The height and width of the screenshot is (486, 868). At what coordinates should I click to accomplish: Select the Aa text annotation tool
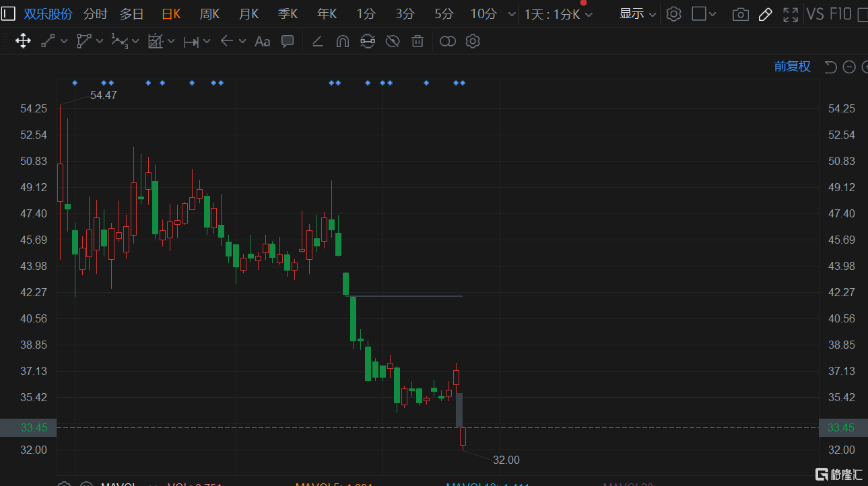[263, 42]
